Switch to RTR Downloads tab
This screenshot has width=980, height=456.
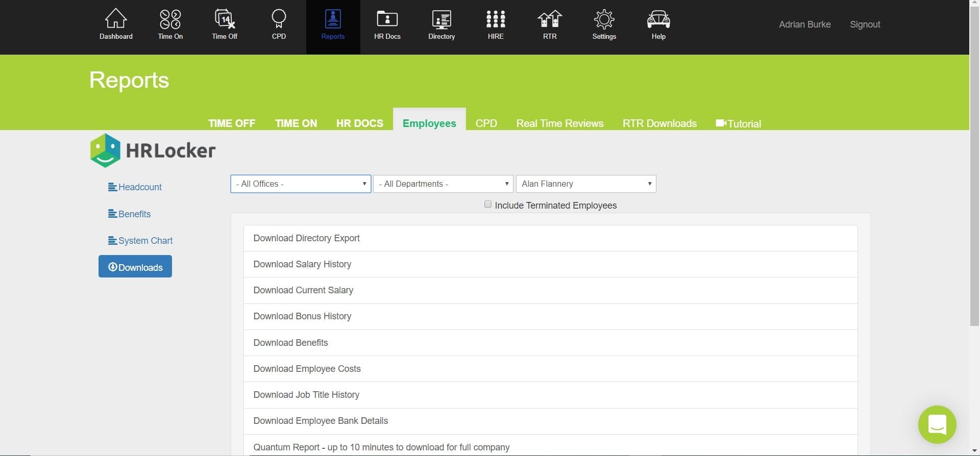659,123
